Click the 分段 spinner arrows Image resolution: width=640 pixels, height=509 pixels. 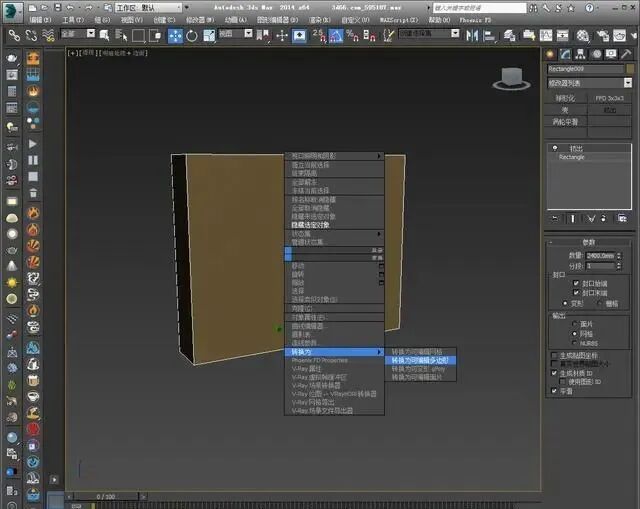point(619,266)
